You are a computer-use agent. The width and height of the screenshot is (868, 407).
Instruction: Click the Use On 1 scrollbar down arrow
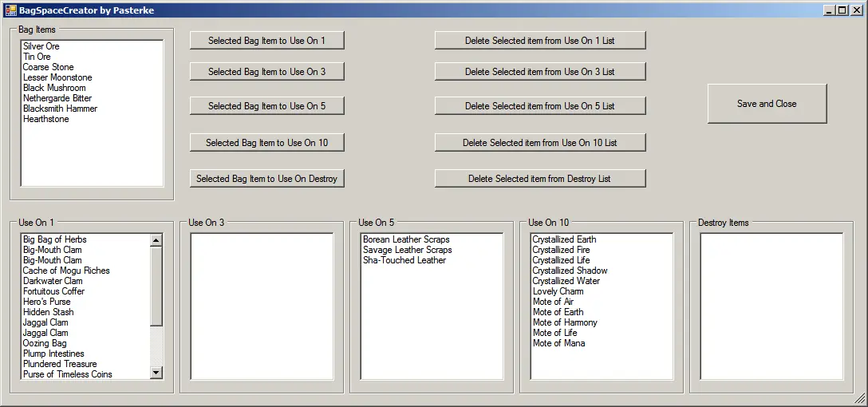point(156,373)
